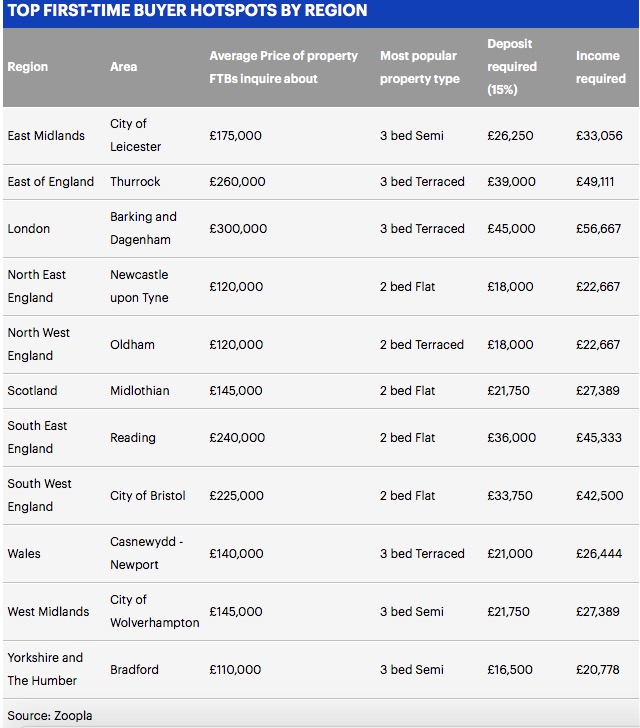Click the £300,000 London price cell
This screenshot has width=640, height=728.
tap(238, 228)
